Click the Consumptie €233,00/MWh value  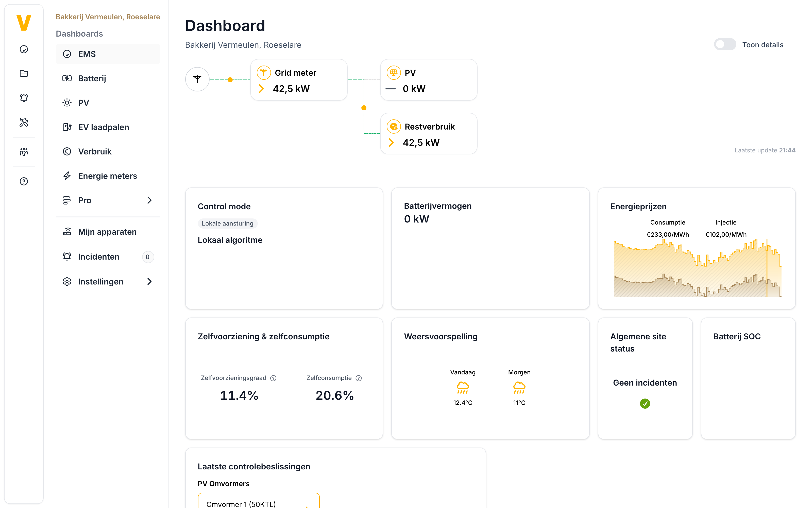click(667, 234)
